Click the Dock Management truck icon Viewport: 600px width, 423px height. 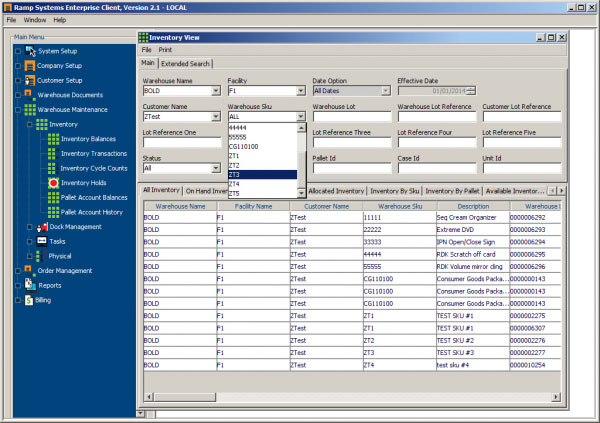[41, 227]
